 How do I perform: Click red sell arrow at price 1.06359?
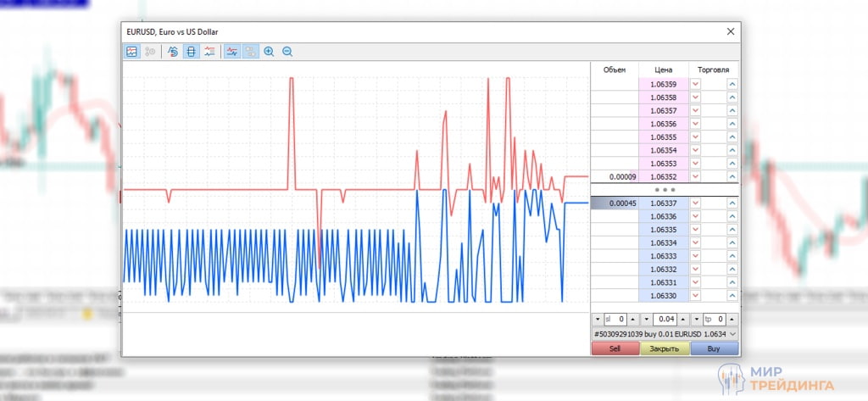coord(696,84)
